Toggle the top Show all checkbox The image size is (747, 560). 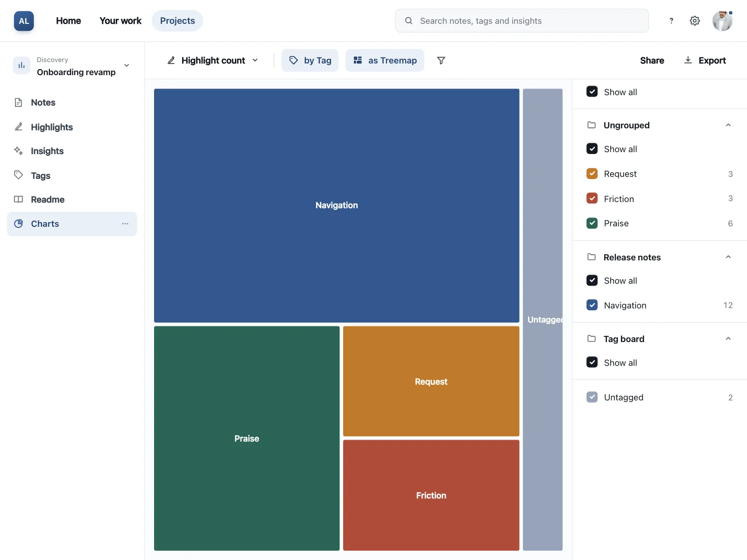592,91
